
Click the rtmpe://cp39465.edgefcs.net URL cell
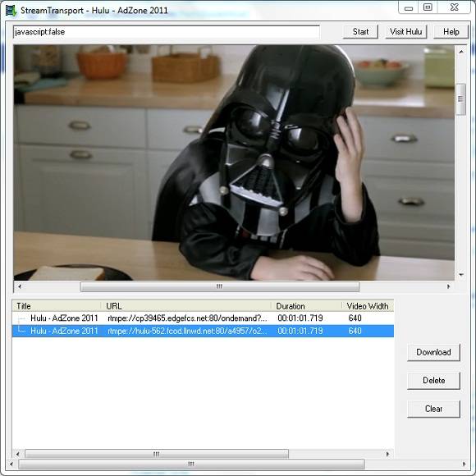point(187,318)
